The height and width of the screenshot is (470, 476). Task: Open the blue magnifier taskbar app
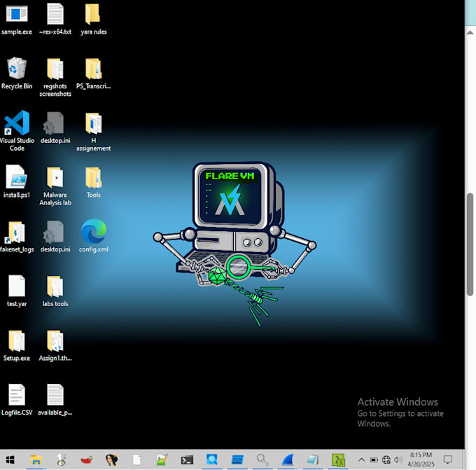coord(212,460)
